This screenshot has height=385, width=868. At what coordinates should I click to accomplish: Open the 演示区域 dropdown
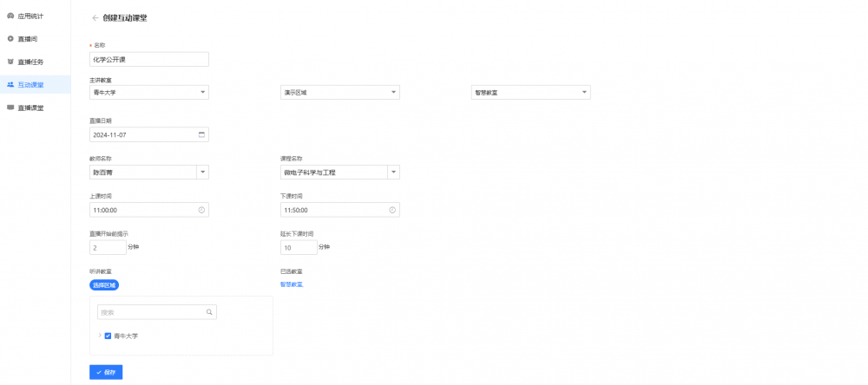click(x=392, y=92)
